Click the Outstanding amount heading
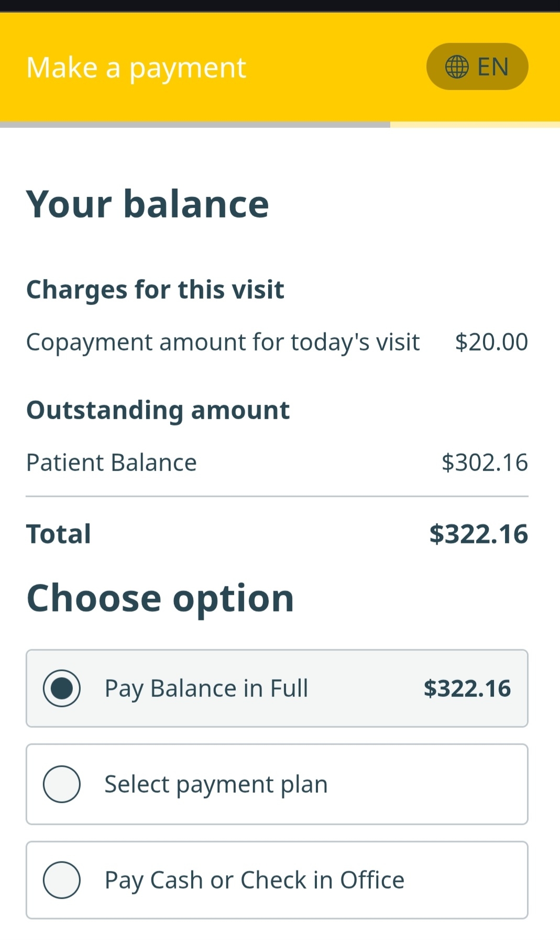Image resolution: width=560 pixels, height=940 pixels. point(158,410)
